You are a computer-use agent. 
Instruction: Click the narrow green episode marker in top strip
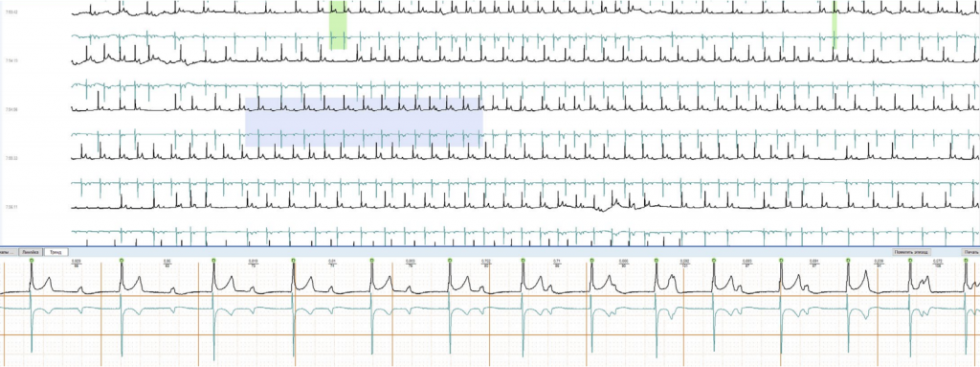click(x=835, y=25)
